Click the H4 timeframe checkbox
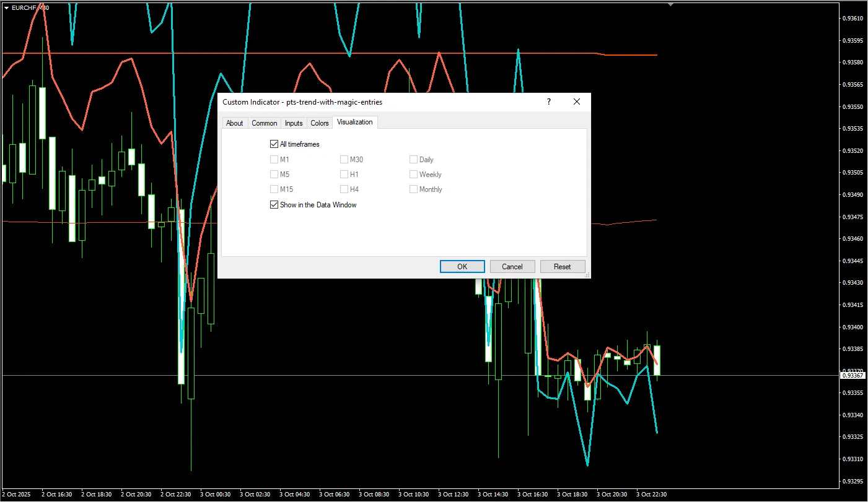 344,189
